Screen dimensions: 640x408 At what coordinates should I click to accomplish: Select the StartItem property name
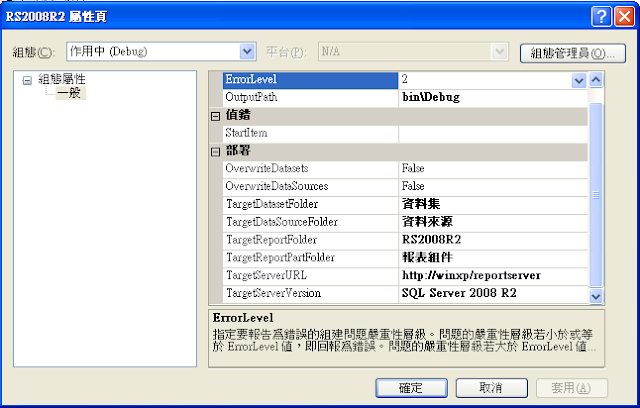(x=246, y=133)
